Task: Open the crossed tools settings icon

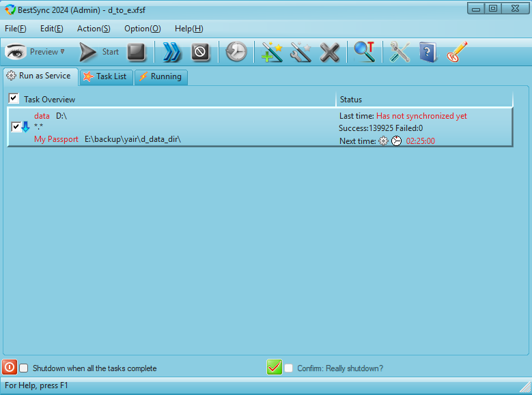Action: pos(400,52)
